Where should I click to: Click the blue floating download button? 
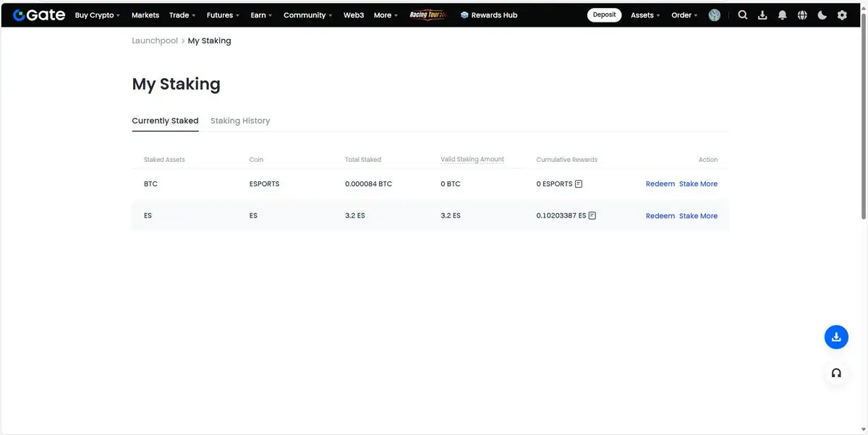click(836, 337)
